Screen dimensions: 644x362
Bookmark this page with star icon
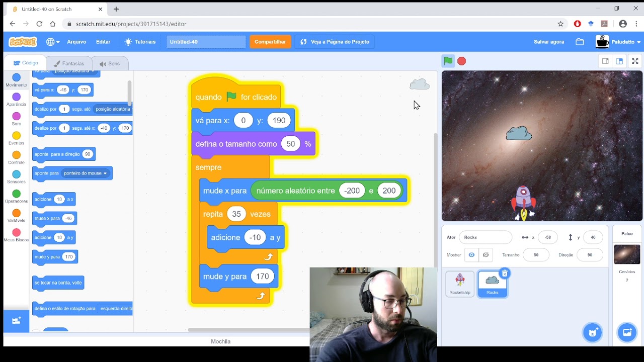click(560, 24)
